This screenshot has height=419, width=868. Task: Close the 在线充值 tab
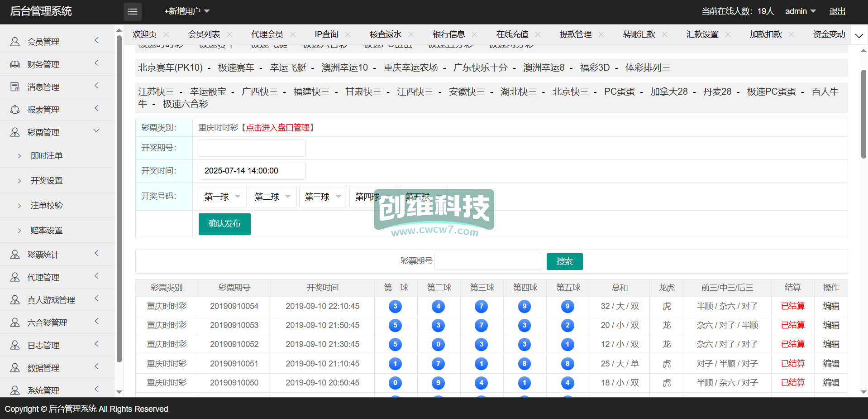coord(538,34)
